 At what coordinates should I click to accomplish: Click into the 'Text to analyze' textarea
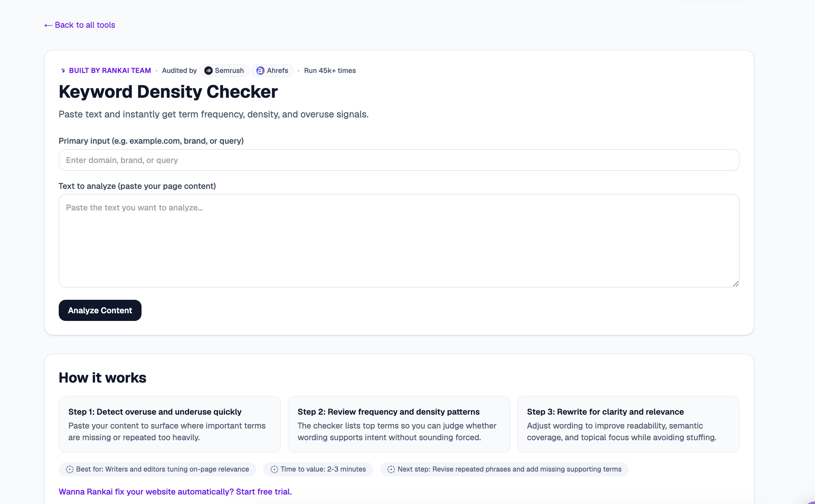[399, 241]
